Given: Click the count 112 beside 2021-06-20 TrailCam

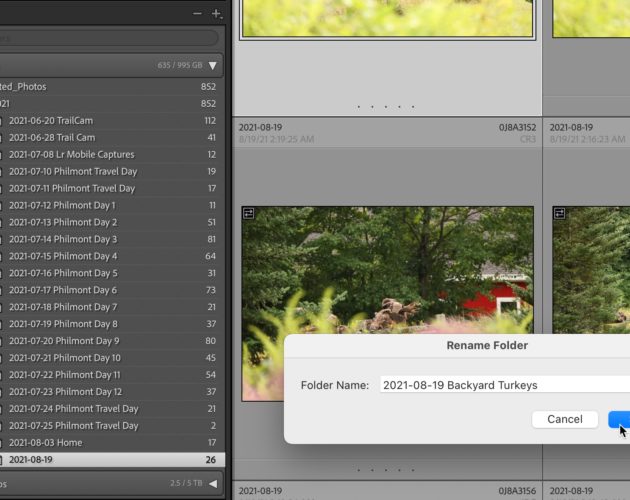Looking at the screenshot, I should (210, 121).
